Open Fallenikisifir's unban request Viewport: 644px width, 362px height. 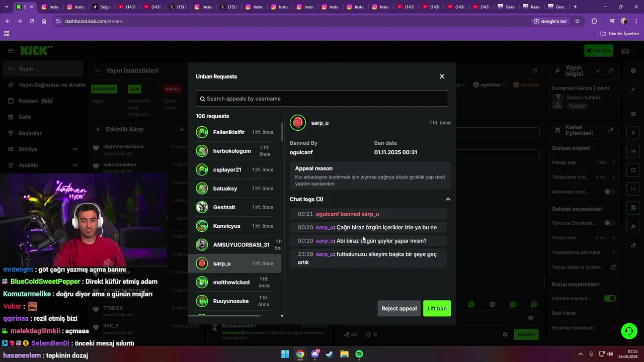(234, 132)
